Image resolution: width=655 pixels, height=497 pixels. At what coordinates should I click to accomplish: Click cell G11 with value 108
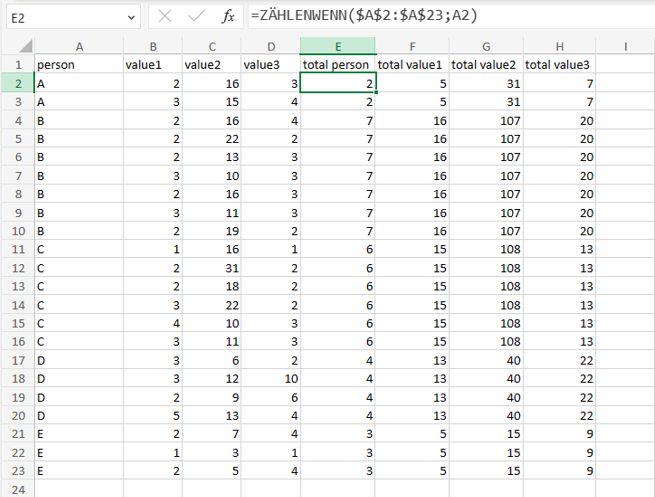point(486,249)
